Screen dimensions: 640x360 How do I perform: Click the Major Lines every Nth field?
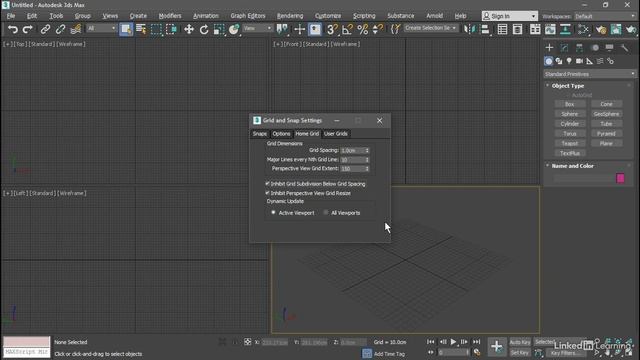coord(352,160)
